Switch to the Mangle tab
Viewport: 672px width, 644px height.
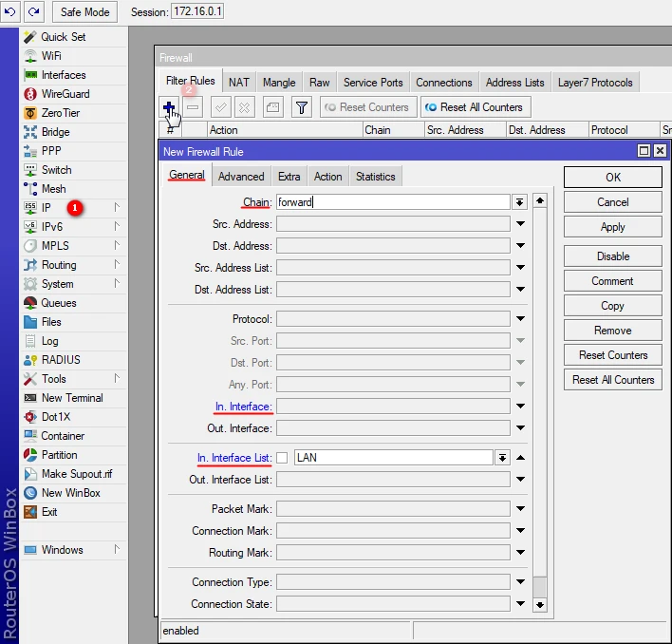click(279, 83)
